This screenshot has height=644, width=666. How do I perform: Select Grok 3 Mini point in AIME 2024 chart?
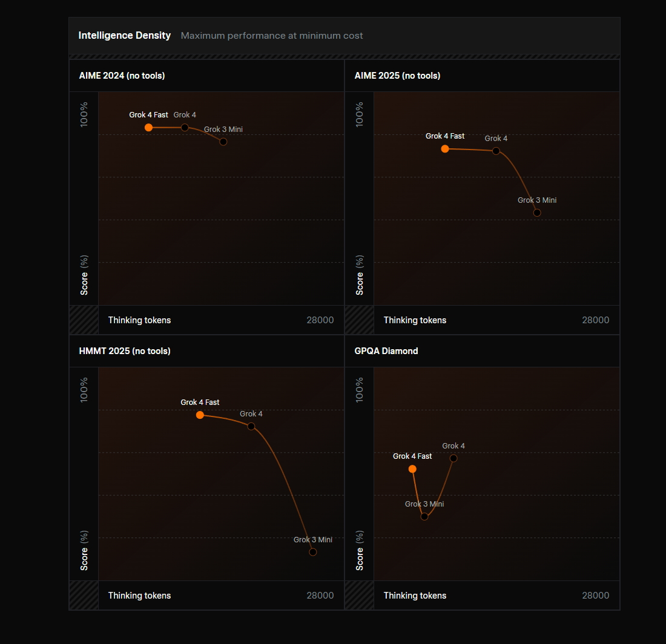pyautogui.click(x=223, y=142)
